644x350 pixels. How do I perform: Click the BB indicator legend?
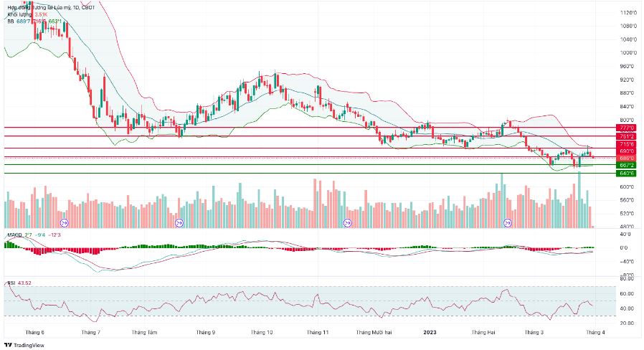pos(34,21)
